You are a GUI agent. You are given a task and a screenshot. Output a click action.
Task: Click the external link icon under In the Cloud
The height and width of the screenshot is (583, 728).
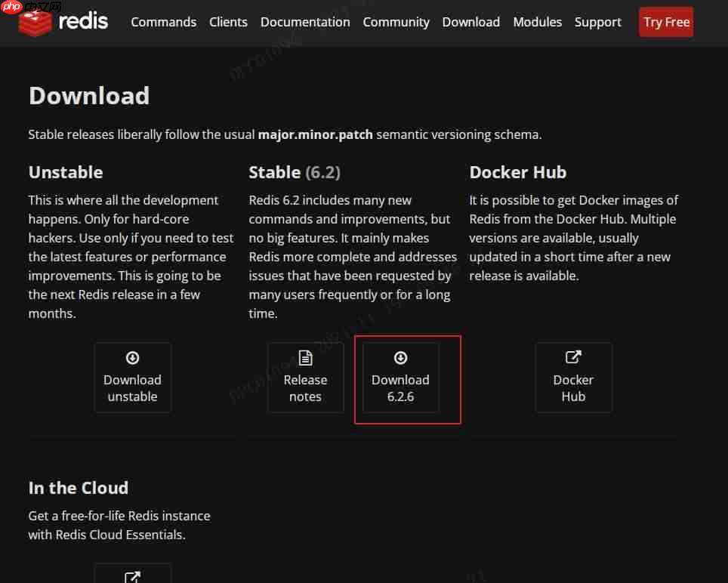(x=133, y=576)
